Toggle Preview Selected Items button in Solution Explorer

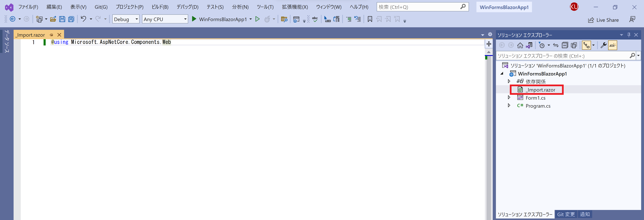click(x=612, y=45)
